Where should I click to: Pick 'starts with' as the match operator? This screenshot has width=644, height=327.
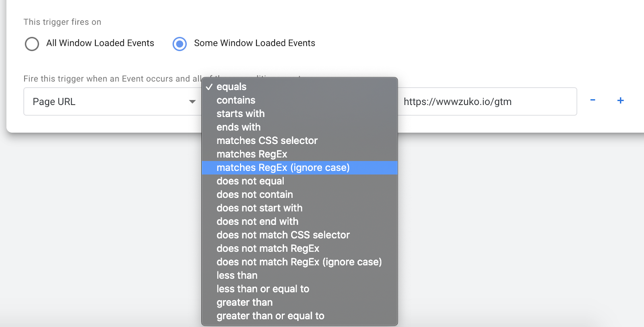pos(240,114)
